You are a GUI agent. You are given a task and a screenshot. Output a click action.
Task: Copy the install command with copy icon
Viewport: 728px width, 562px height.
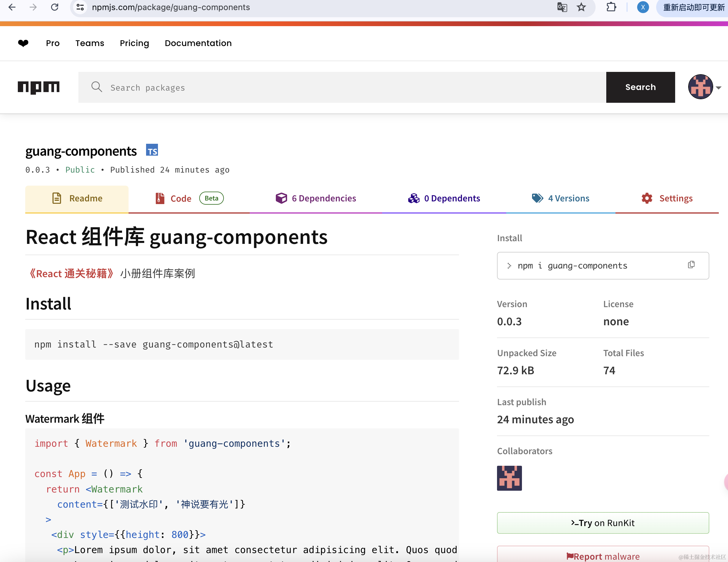(691, 265)
